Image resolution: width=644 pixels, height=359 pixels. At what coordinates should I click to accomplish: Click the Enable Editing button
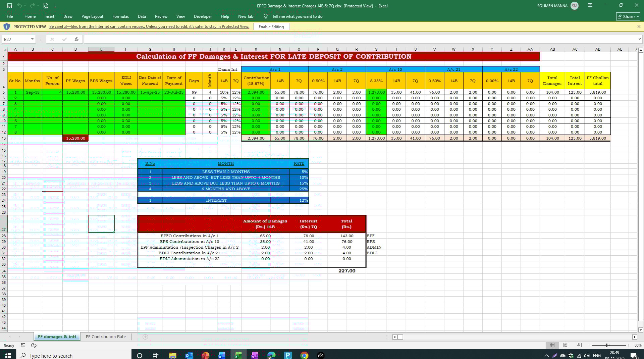pyautogui.click(x=271, y=27)
